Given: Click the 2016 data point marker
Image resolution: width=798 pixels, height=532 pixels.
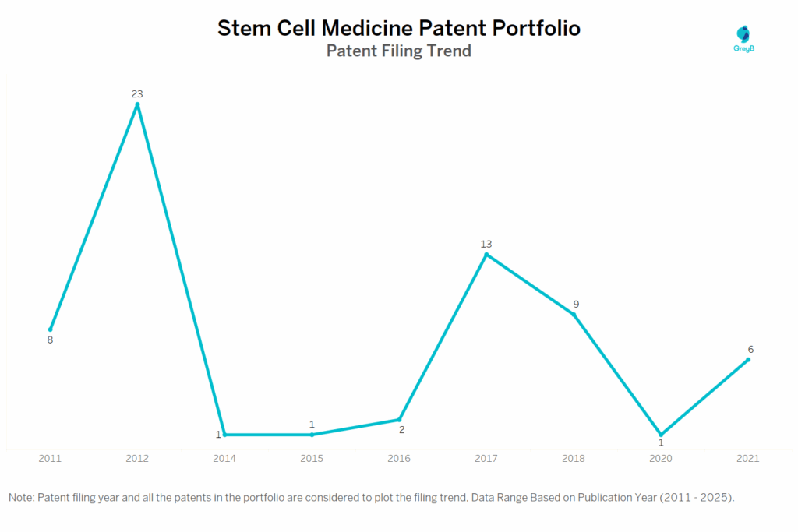Looking at the screenshot, I should [x=399, y=420].
